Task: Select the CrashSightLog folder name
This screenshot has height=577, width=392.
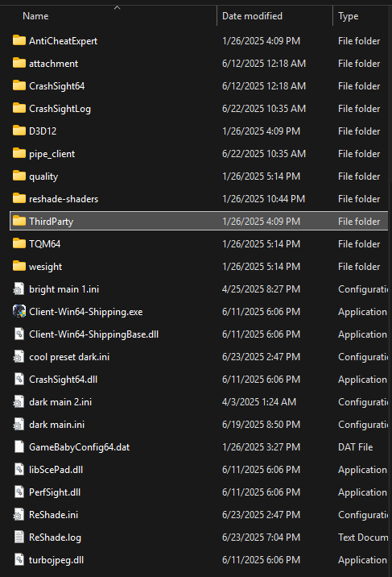Action: [60, 109]
